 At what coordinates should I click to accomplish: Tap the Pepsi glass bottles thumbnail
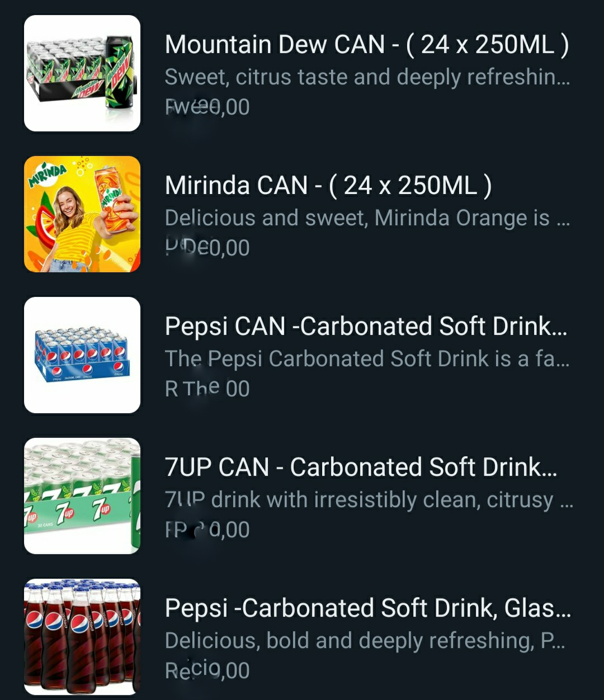coord(82,637)
